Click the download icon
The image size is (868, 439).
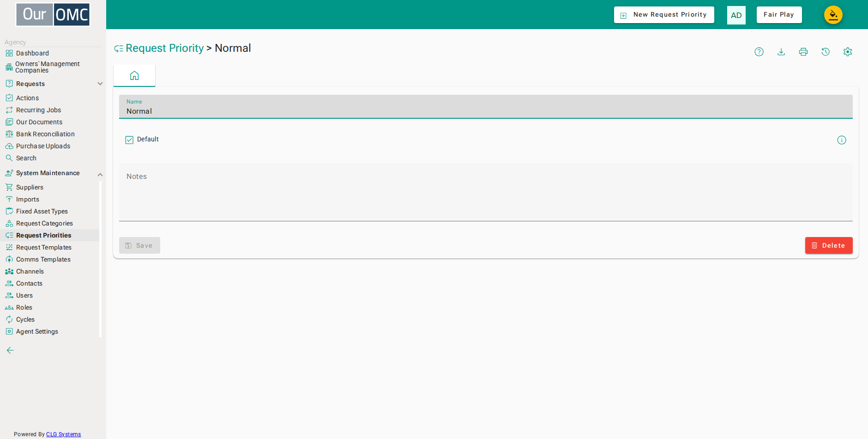(781, 52)
